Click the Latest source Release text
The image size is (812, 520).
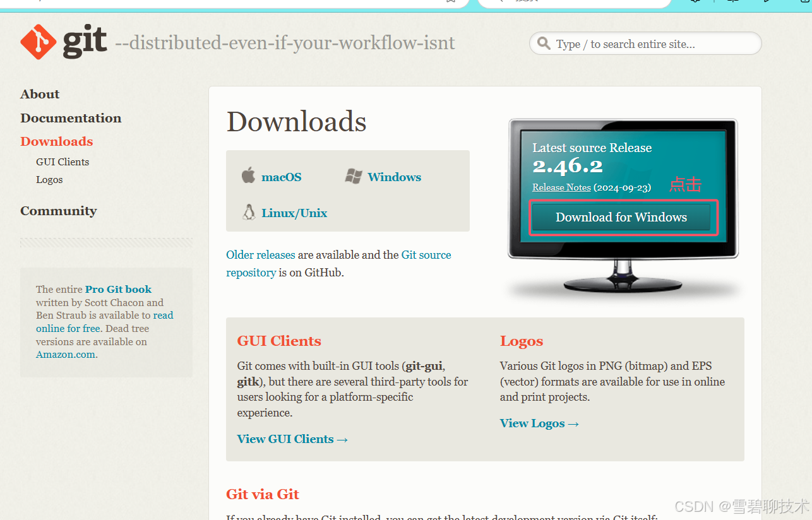(592, 148)
